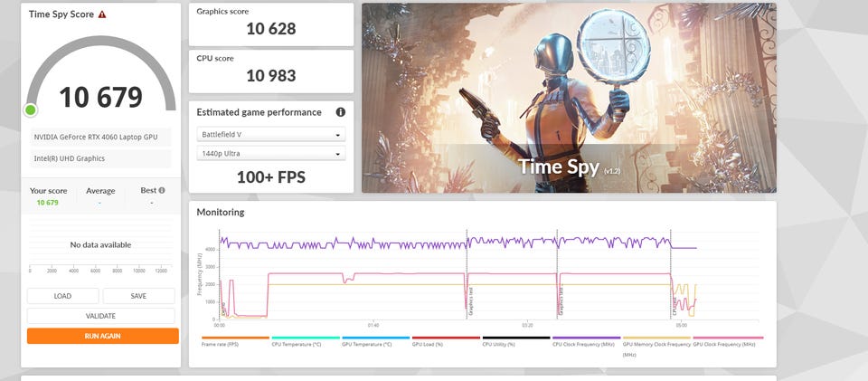The height and width of the screenshot is (381, 868).
Task: Click the orange RUN AGAIN button
Action: (102, 336)
